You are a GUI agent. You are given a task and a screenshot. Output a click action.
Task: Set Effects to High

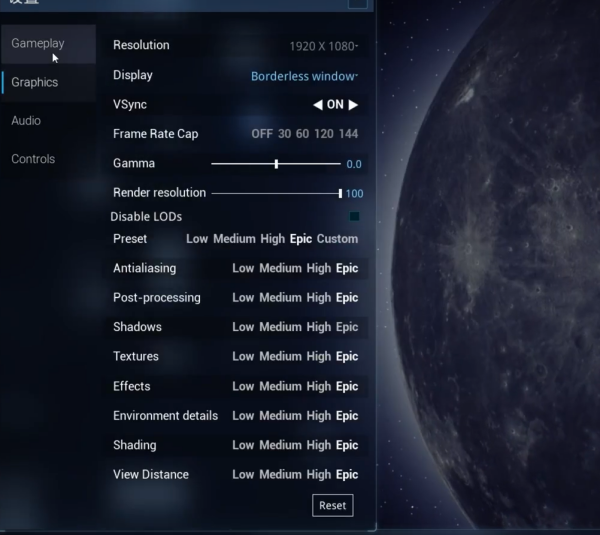click(x=319, y=387)
